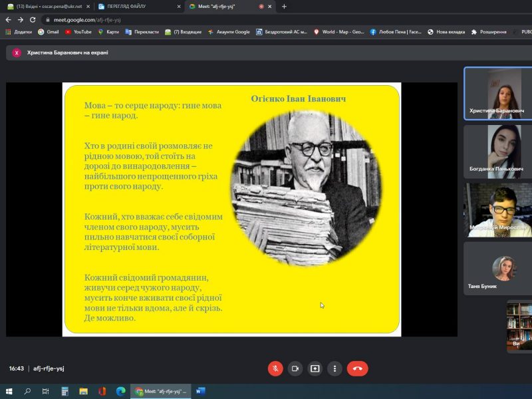Image resolution: width=532 pixels, height=399 pixels.
Task: Open Microsoft Word from the taskbar
Action: pyautogui.click(x=200, y=391)
